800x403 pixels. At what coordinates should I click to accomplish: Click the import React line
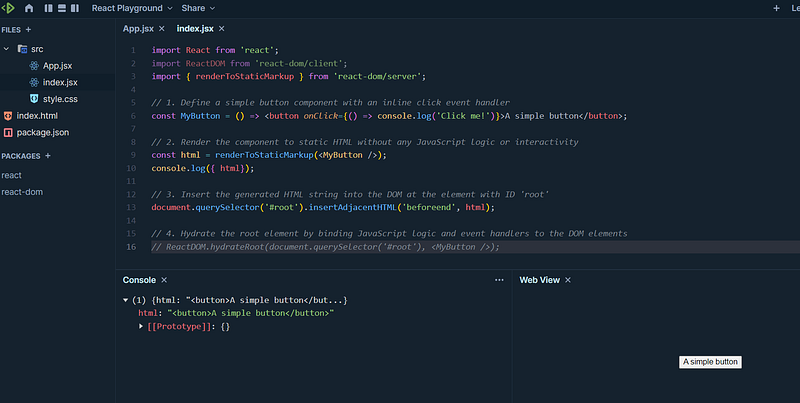point(215,50)
